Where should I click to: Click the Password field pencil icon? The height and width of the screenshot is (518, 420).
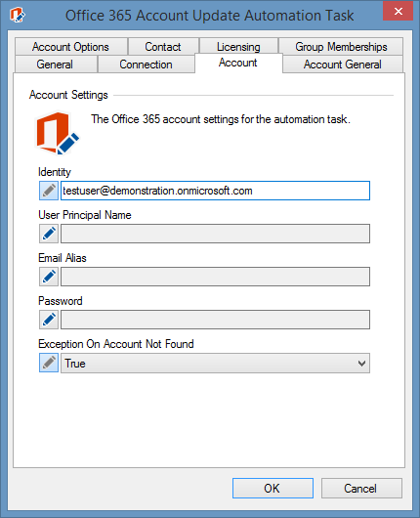pos(49,320)
